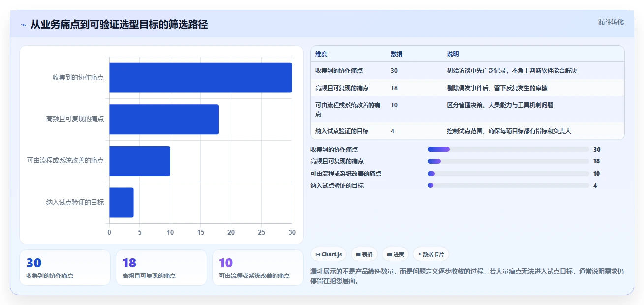
Task: Click the x-axis tick label 15
Action: tap(201, 232)
